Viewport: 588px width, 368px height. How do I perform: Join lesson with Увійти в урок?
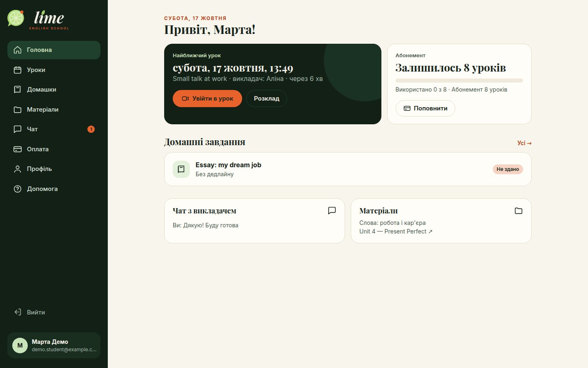pyautogui.click(x=207, y=99)
